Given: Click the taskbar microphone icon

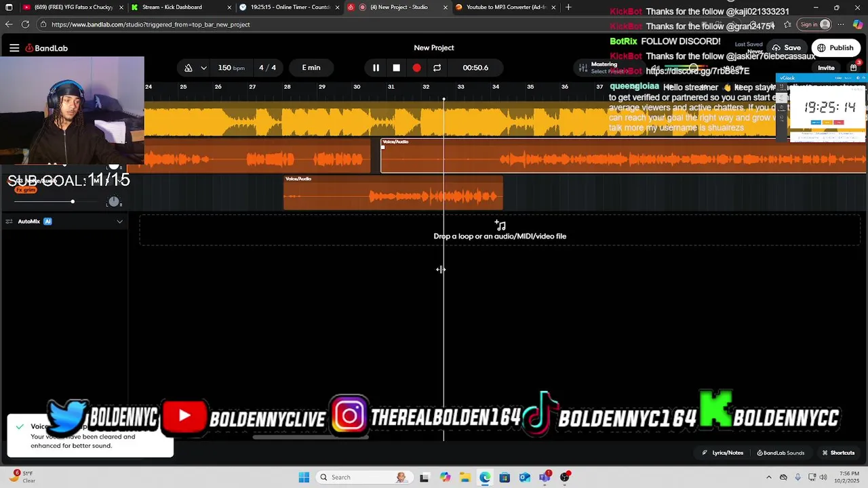Looking at the screenshot, I should (798, 477).
